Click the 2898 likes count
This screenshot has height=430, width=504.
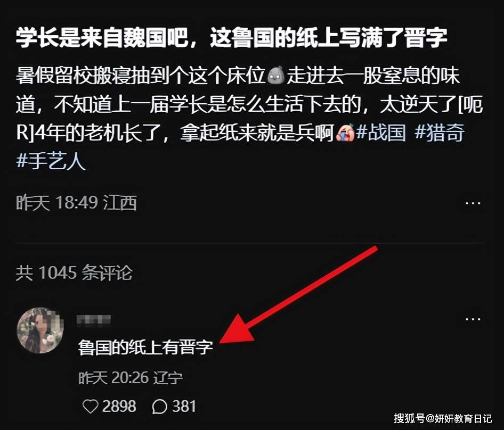pyautogui.click(x=119, y=407)
